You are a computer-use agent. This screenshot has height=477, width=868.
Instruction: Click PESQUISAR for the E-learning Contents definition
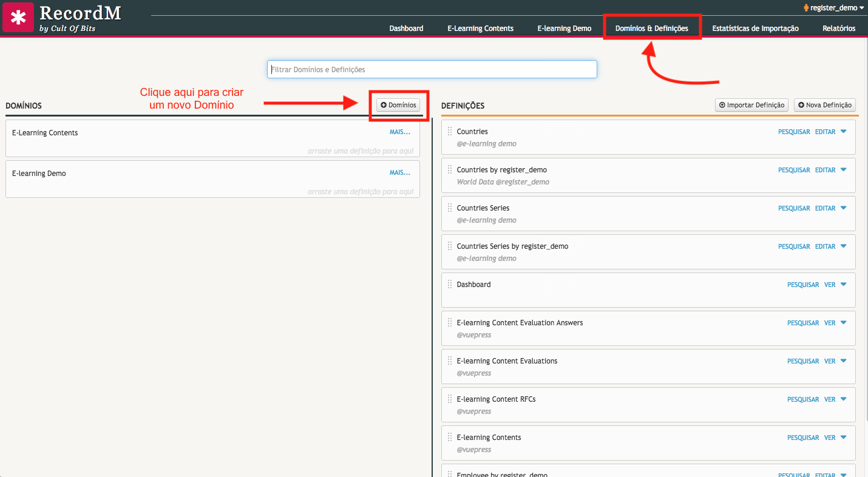click(x=803, y=438)
